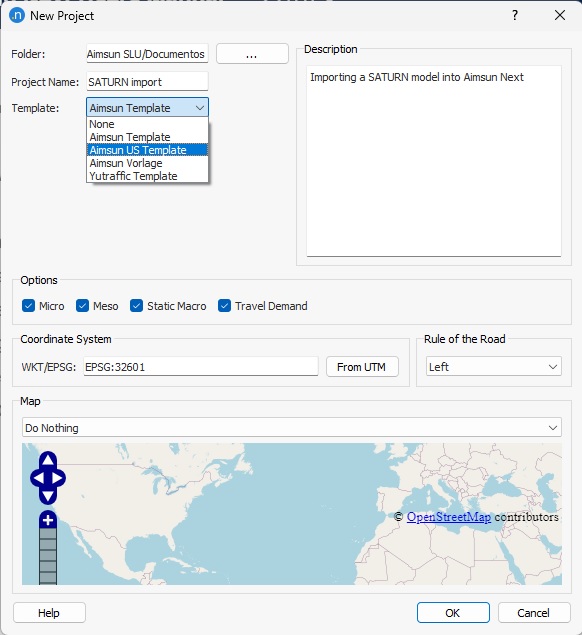
Task: Click the question mark help icon in the title bar
Action: click(x=514, y=15)
